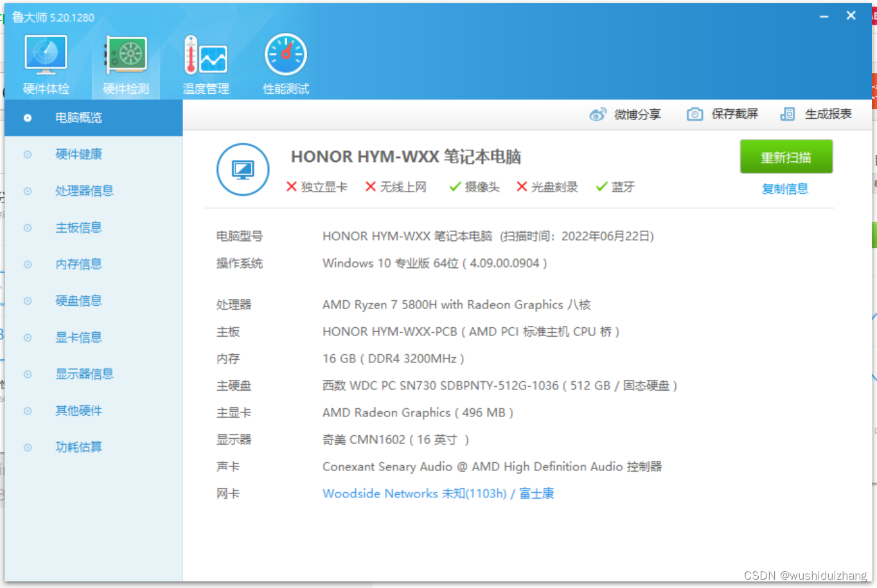Click the 电脑型号 label

240,236
